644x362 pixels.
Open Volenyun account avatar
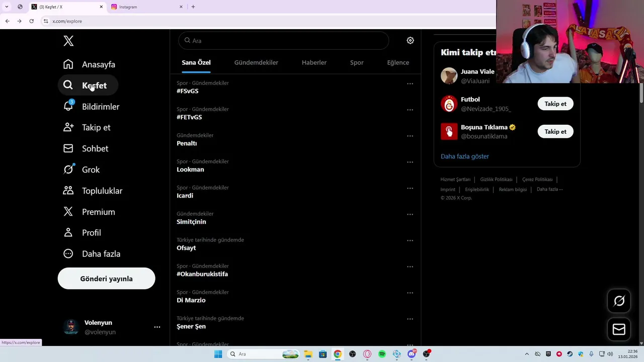(71, 327)
